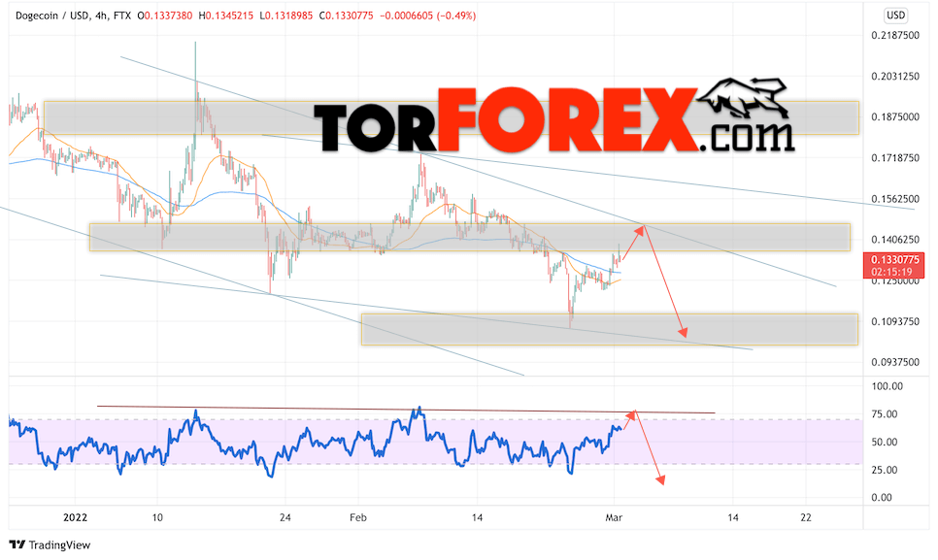Click the countdown timer 02:15:19

894,272
